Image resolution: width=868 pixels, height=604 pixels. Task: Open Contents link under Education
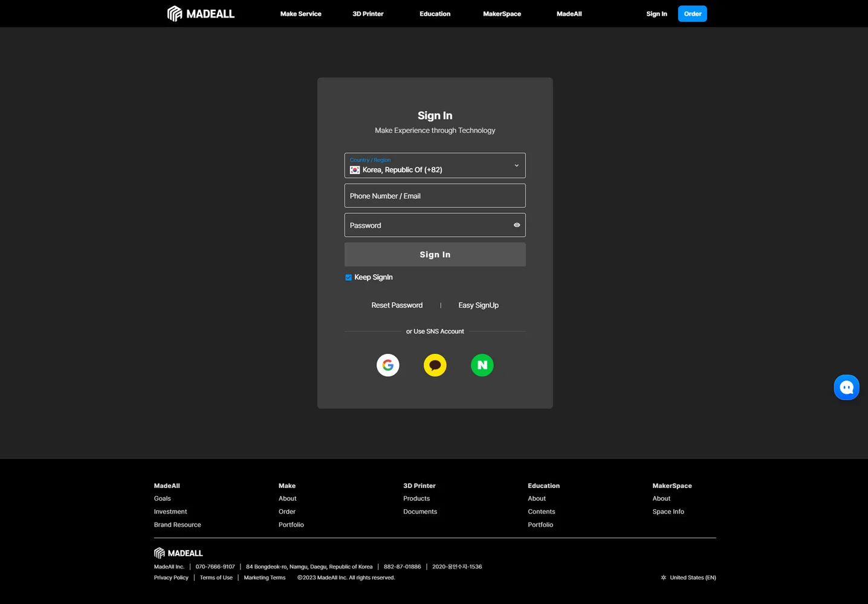pyautogui.click(x=542, y=512)
